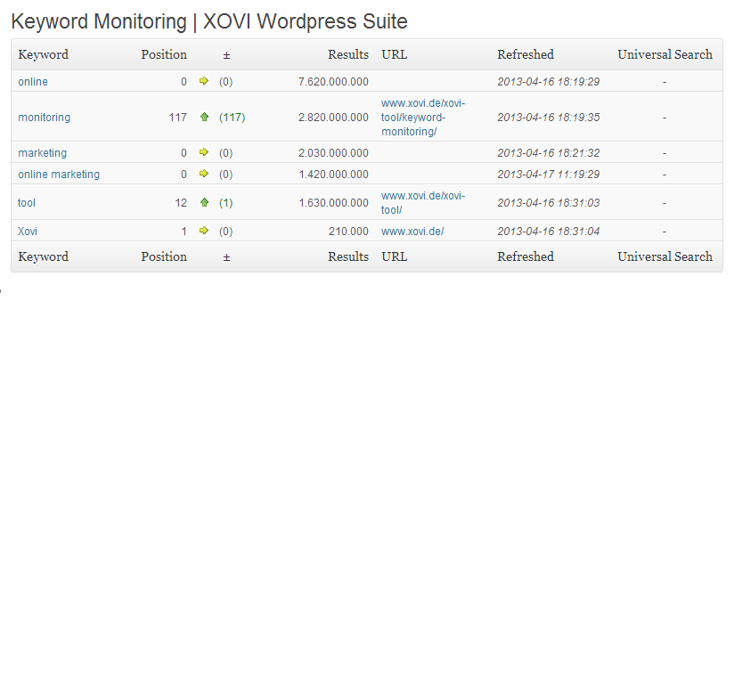Viewport: 734px width, 700px height.
Task: Select timestamp 2013-04-16 18:19:29
Action: click(x=548, y=81)
